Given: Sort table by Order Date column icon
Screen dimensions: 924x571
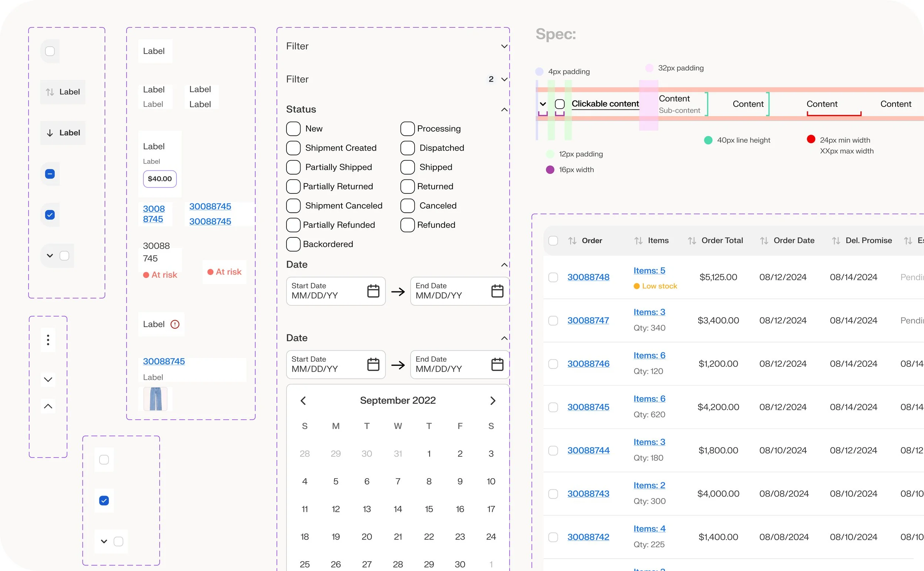Looking at the screenshot, I should click(764, 240).
